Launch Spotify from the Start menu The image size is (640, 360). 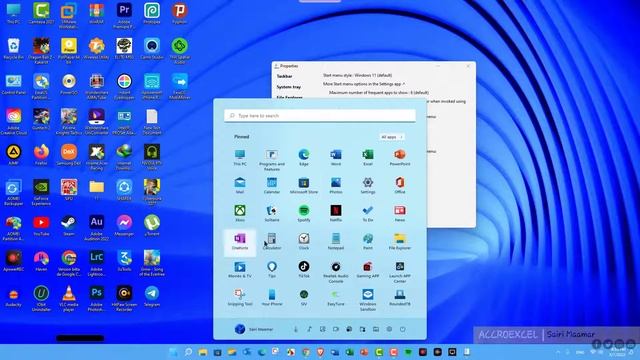click(304, 213)
